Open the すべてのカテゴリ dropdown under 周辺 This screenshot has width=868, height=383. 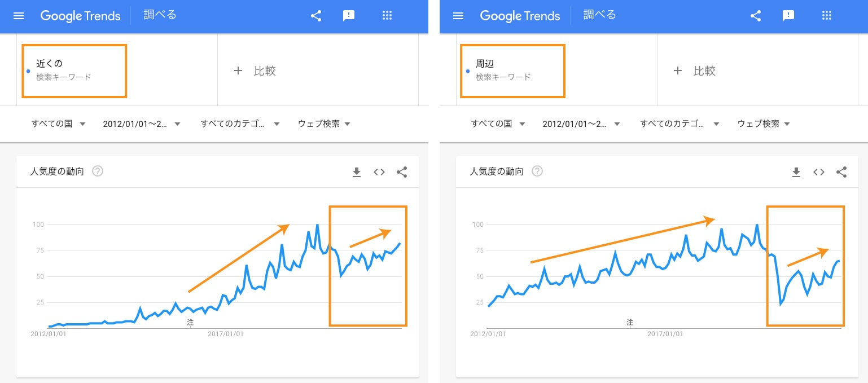(680, 124)
